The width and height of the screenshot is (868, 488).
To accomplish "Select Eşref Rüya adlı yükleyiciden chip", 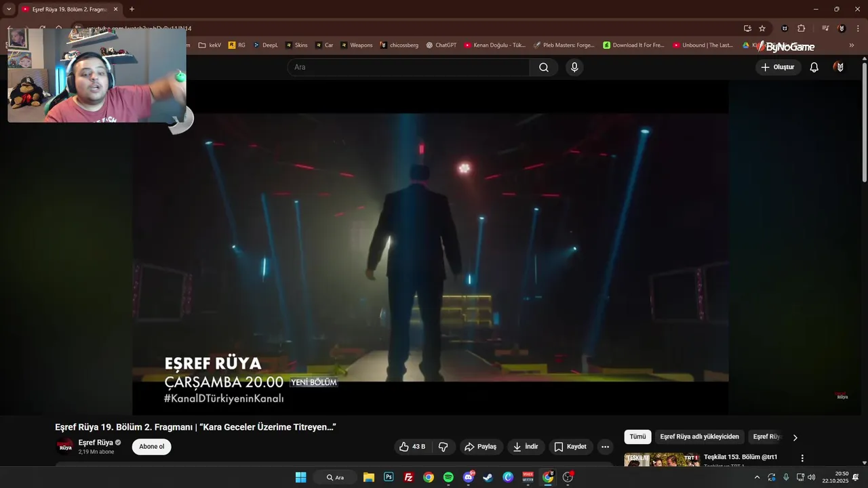I will click(x=699, y=437).
